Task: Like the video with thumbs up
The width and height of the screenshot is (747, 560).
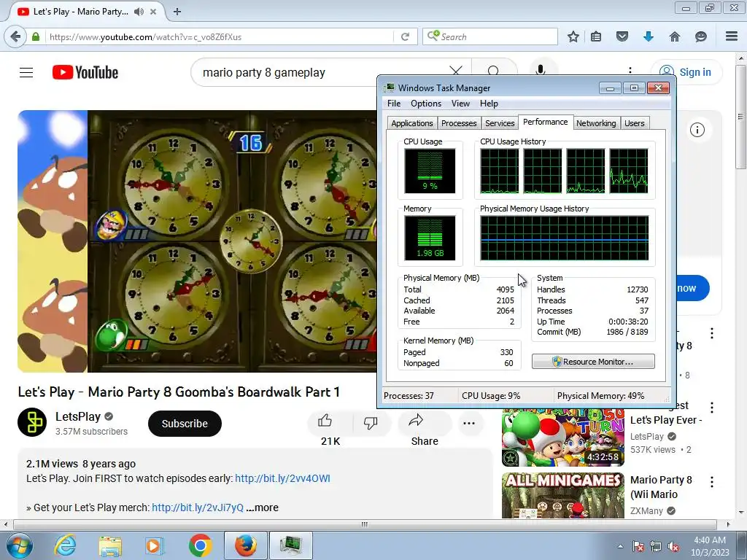Action: 325,421
